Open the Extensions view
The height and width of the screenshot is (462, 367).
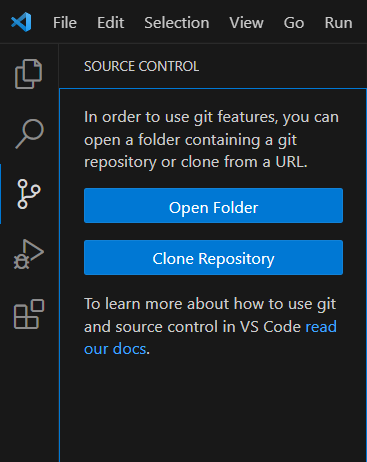point(29,314)
